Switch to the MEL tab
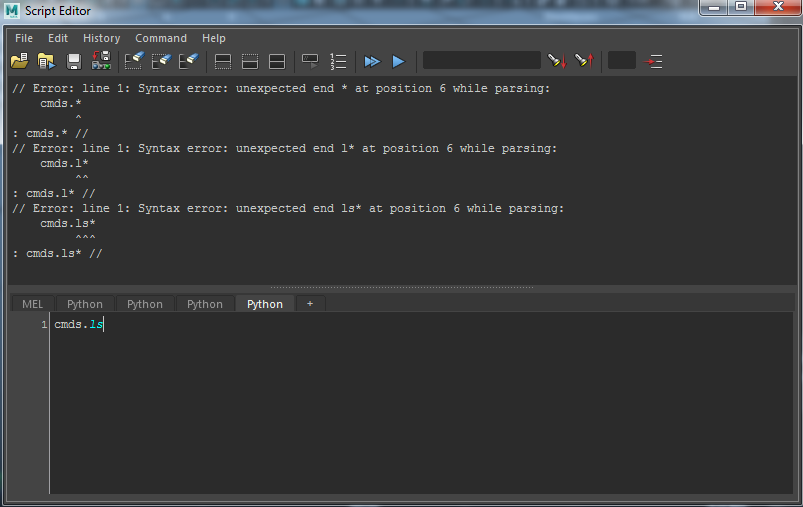Screen dimensions: 803x507 [x=33, y=304]
